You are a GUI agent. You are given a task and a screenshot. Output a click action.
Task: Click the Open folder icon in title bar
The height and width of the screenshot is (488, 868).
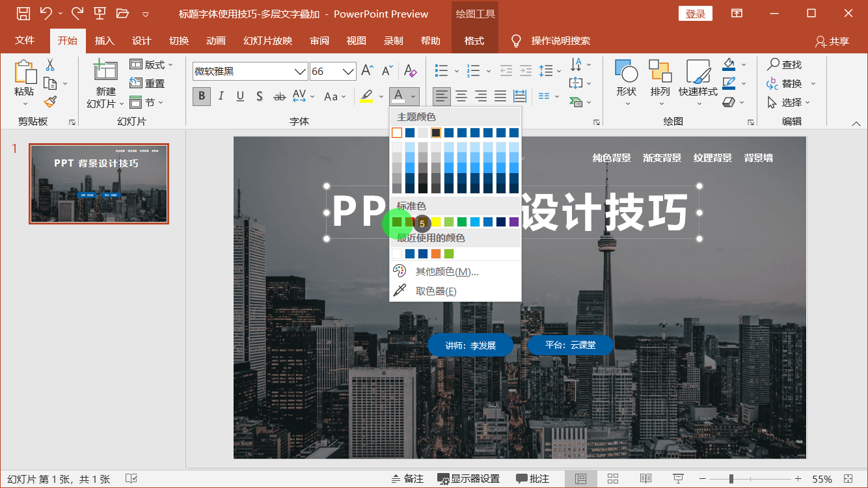pyautogui.click(x=122, y=13)
